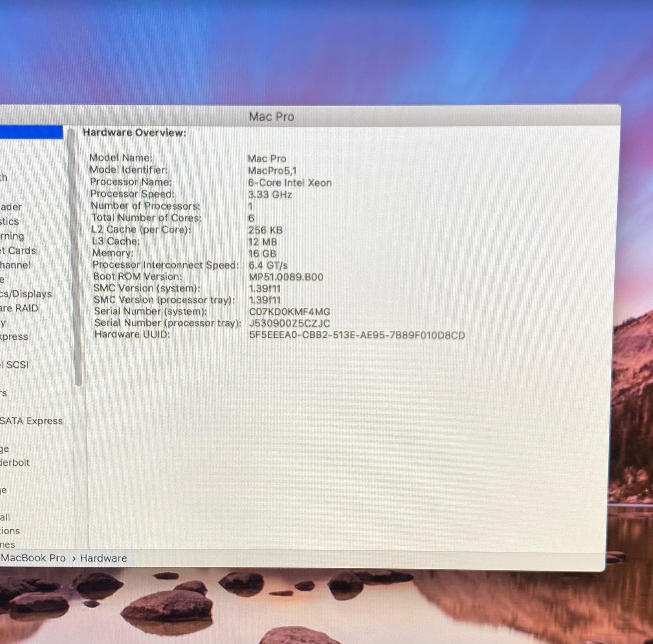Image resolution: width=653 pixels, height=644 pixels.
Task: Select the RAID sidebar entry
Action: [19, 308]
